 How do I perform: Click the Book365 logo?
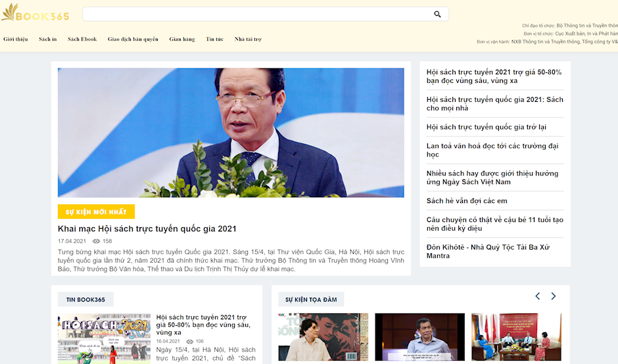(35, 13)
